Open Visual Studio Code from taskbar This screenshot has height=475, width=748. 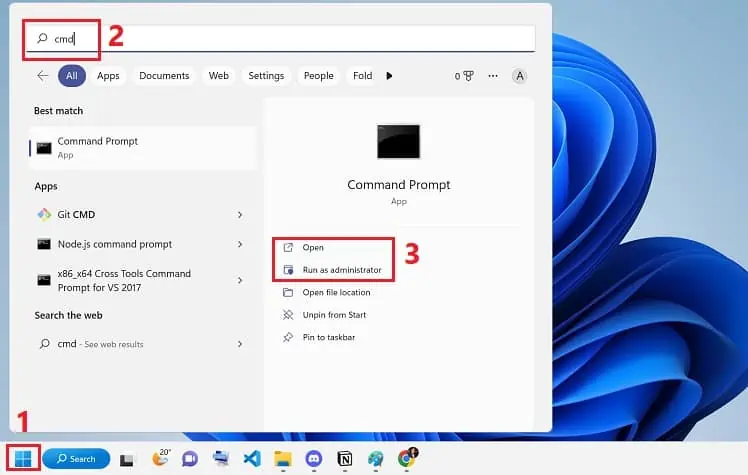click(252, 458)
